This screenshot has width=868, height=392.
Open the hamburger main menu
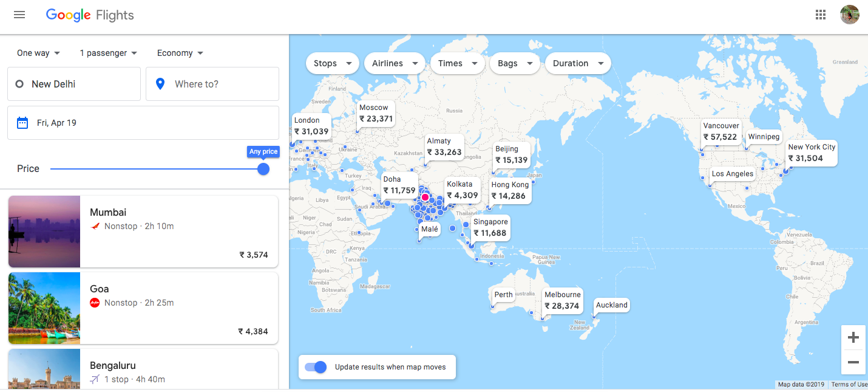[x=19, y=15]
